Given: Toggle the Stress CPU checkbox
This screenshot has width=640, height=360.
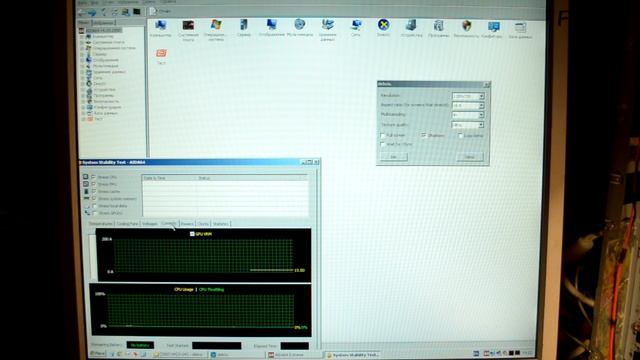Looking at the screenshot, I should (x=94, y=177).
